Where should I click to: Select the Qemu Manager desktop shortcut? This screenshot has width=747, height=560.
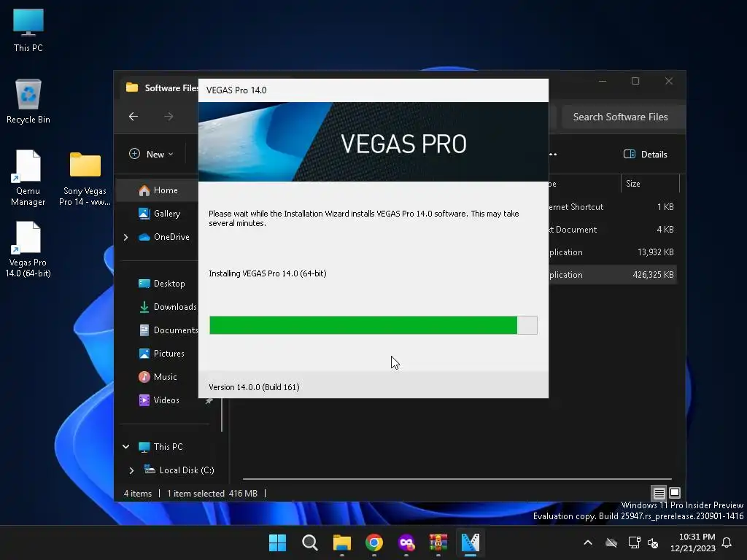[28, 178]
